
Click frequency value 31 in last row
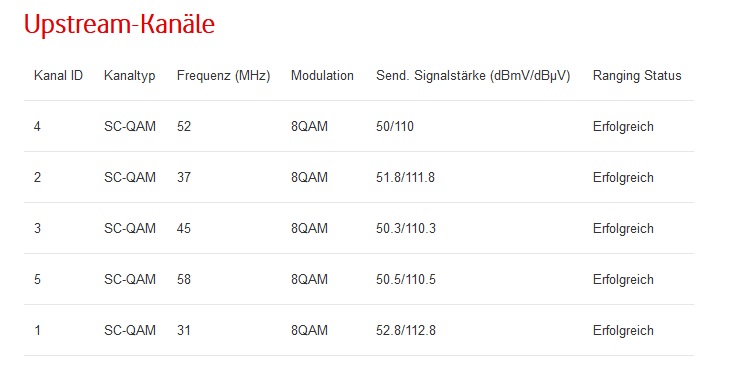tap(184, 331)
